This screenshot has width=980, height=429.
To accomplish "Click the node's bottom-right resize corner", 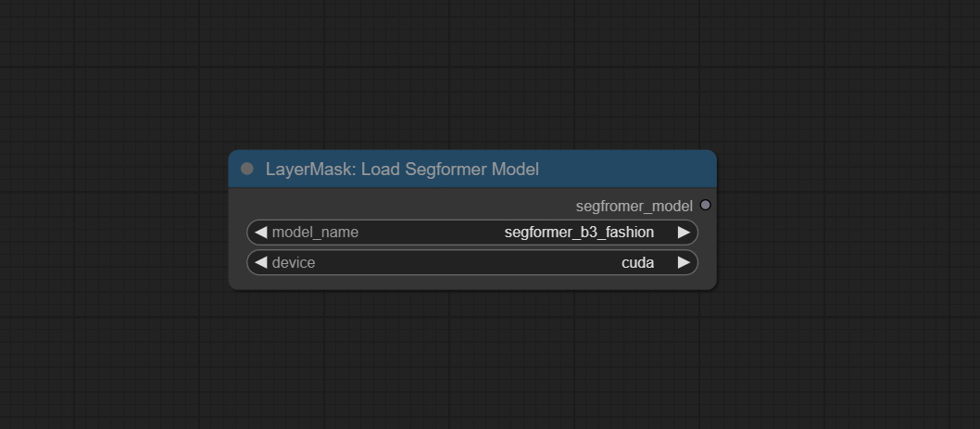I will pyautogui.click(x=712, y=285).
